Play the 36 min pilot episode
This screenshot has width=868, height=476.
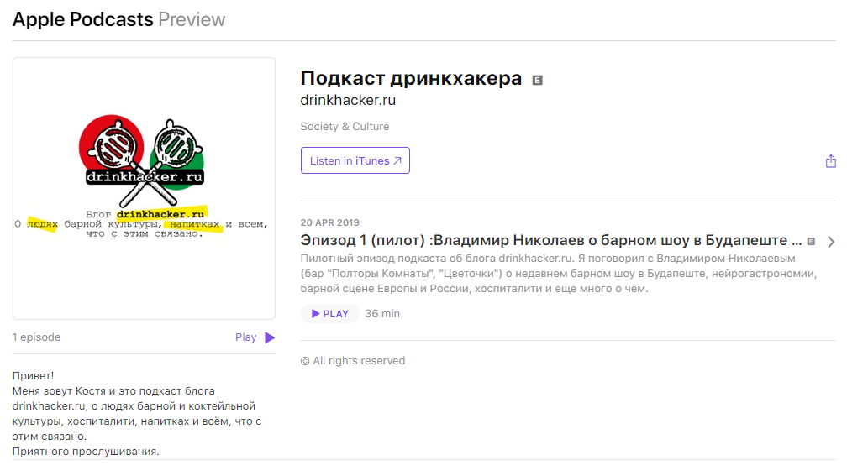330,313
